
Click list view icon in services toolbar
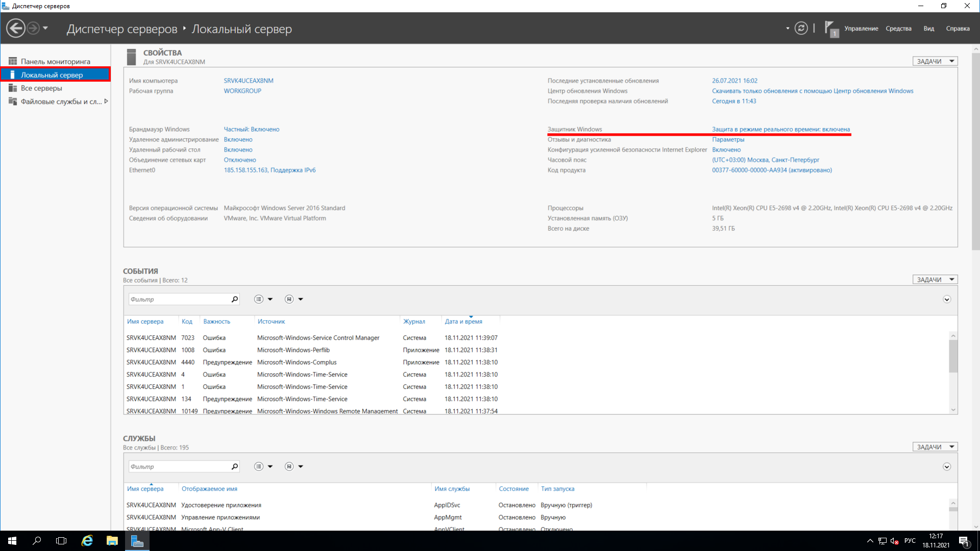click(259, 467)
